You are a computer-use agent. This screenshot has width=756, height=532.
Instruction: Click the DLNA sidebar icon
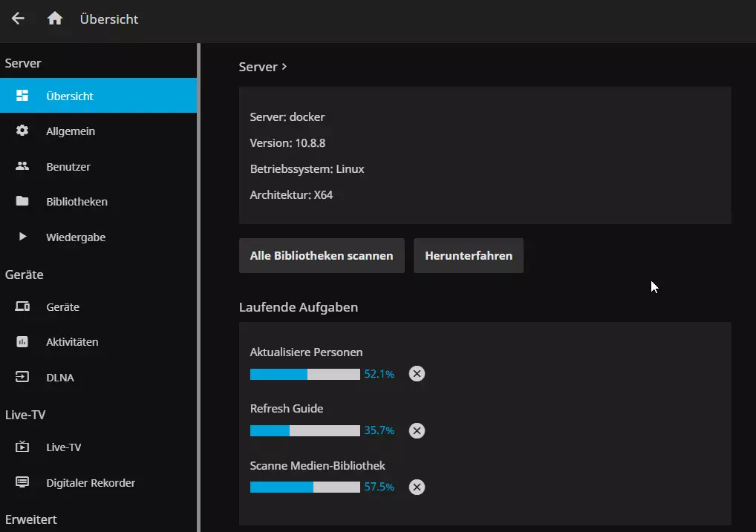21,377
